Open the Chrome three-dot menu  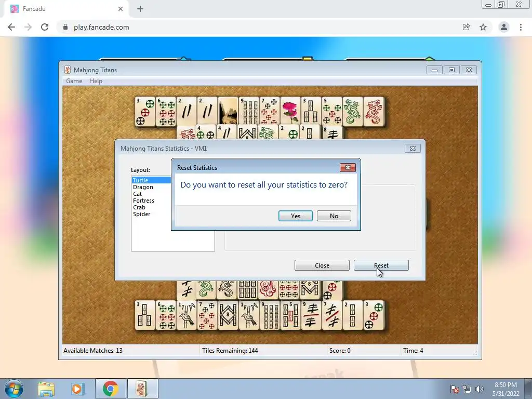521,27
